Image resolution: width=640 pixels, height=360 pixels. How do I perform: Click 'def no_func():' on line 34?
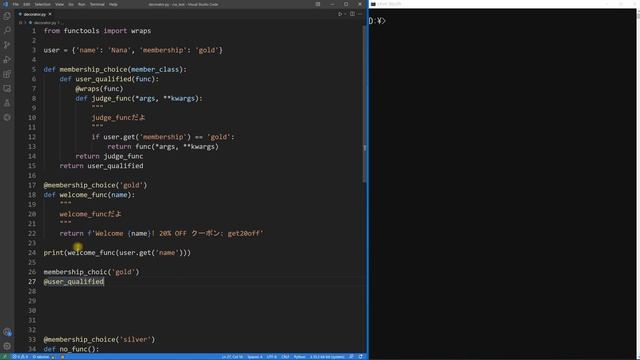click(71, 349)
